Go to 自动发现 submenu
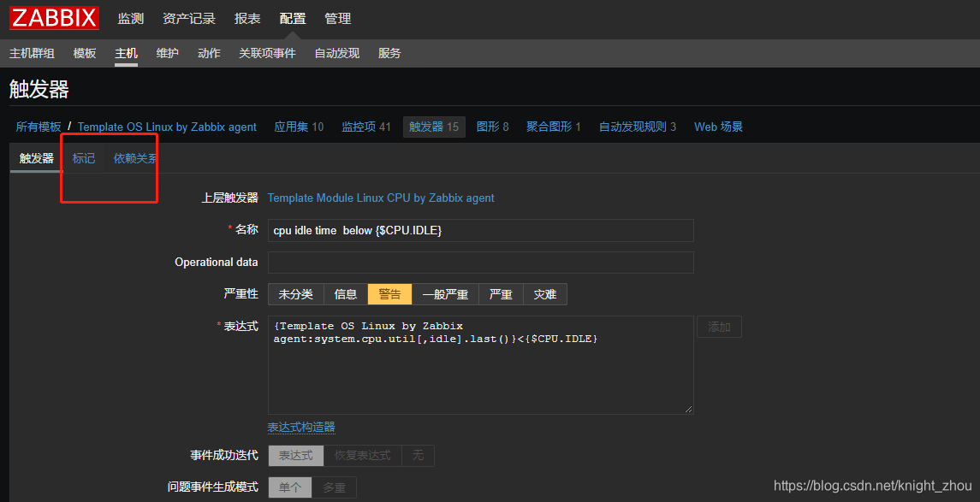Screen dimensions: 980x502 (x=337, y=53)
